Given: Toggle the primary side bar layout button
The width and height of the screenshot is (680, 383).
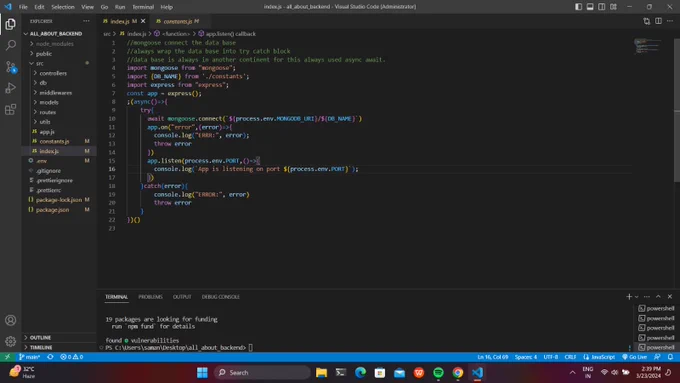Looking at the screenshot, I should pos(579,7).
